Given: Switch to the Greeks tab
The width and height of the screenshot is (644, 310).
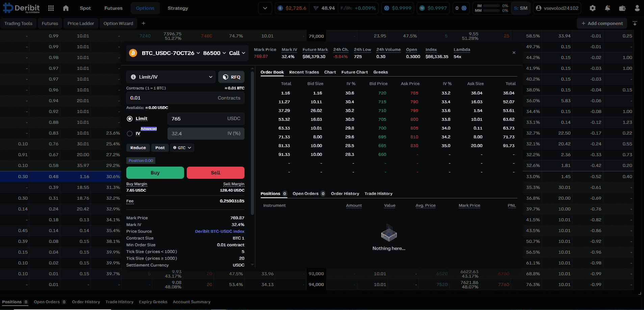Looking at the screenshot, I should tap(381, 72).
